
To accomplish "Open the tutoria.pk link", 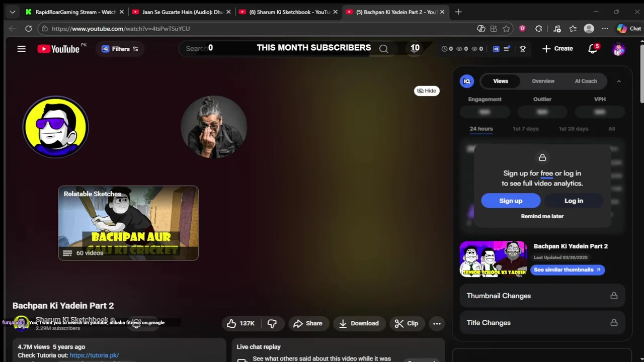I will coord(94,355).
